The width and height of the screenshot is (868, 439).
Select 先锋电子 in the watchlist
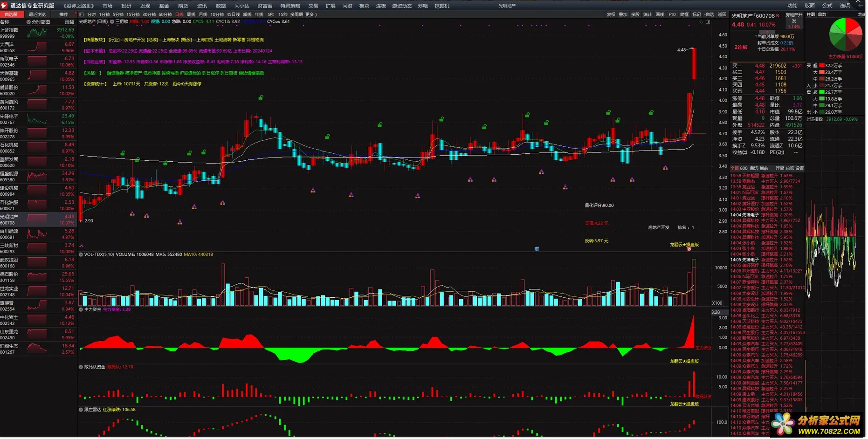tap(9, 117)
